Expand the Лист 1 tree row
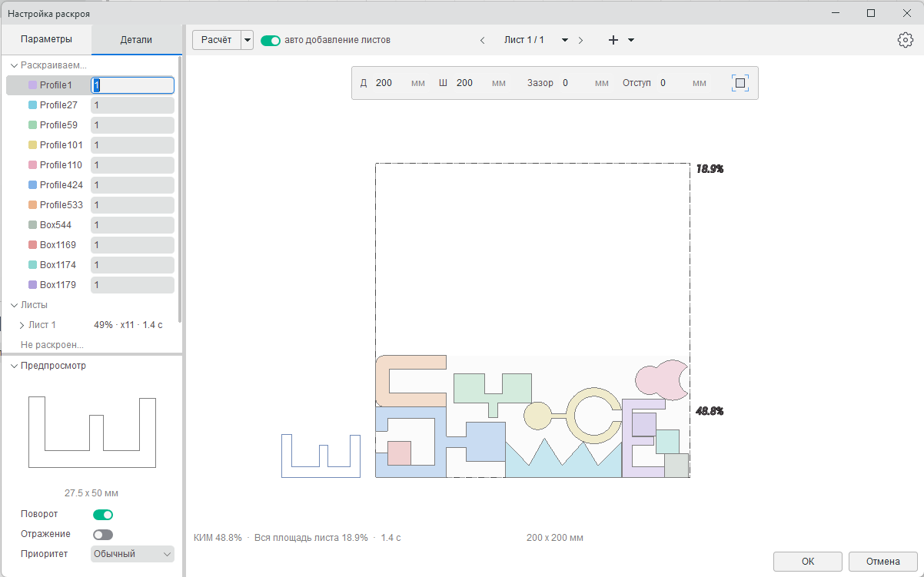Screen dimensions: 924x577 (x=22, y=325)
